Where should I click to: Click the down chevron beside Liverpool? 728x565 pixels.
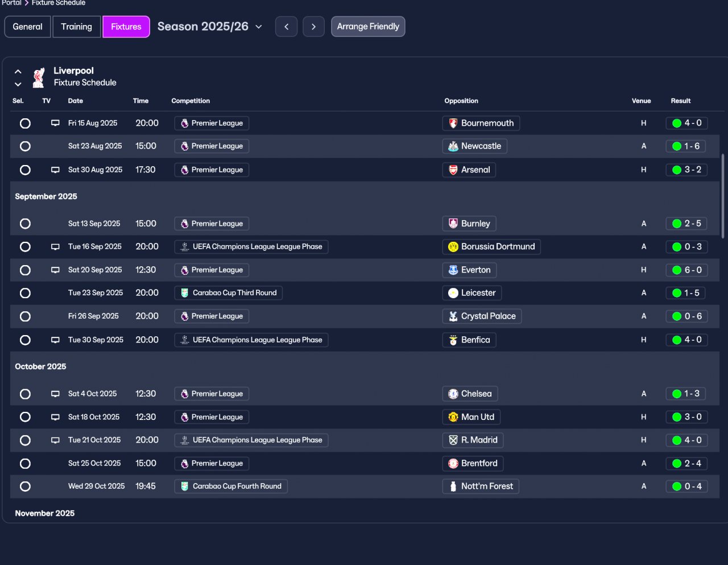[x=18, y=84]
